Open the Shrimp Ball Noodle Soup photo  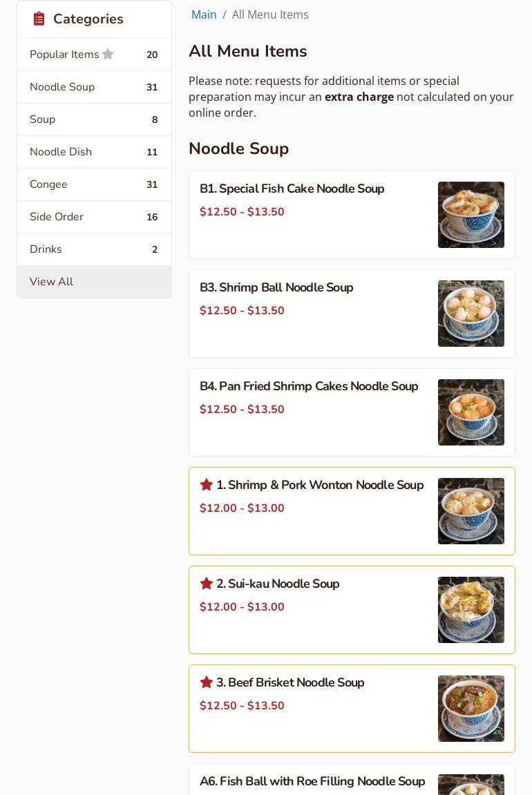[x=471, y=314]
